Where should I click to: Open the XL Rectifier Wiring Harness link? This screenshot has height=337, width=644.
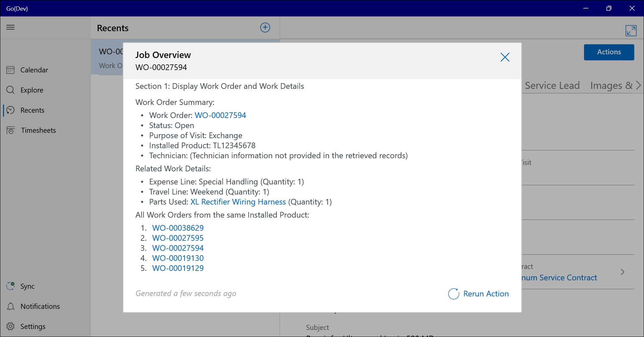tap(238, 202)
